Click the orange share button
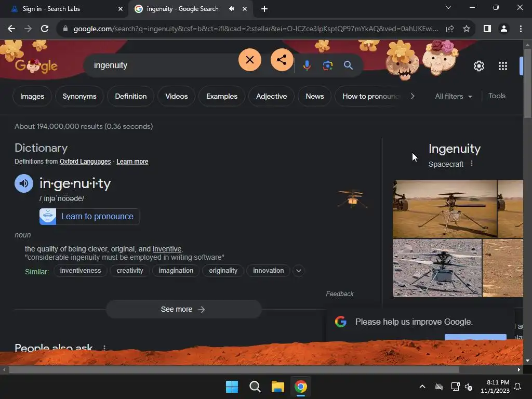 282,60
